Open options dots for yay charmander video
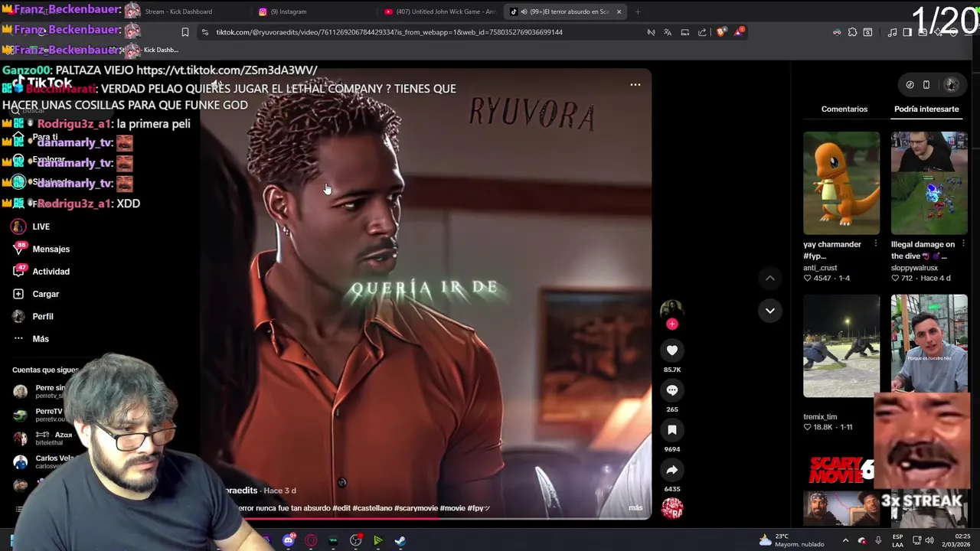This screenshot has width=980, height=551. pyautogui.click(x=875, y=244)
